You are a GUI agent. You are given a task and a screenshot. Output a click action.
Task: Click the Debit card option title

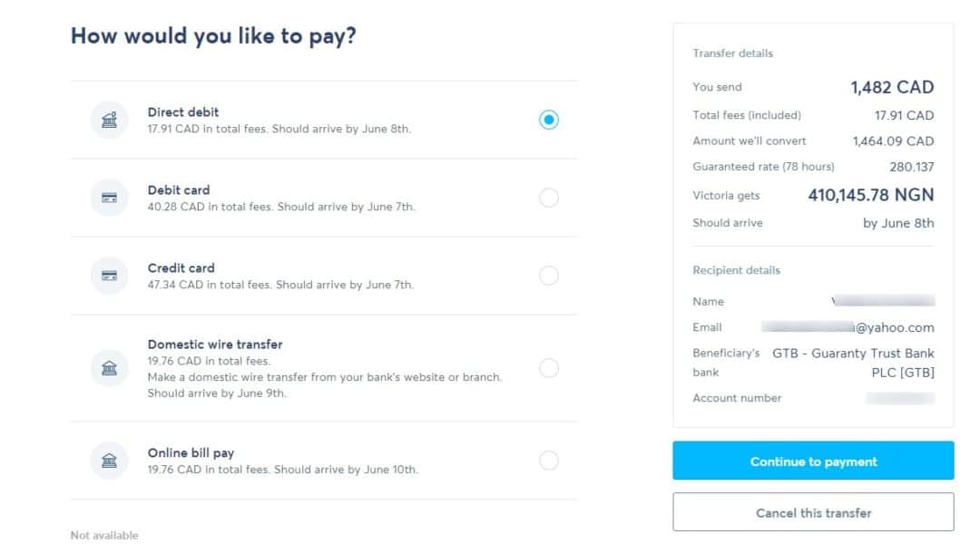[x=179, y=189]
